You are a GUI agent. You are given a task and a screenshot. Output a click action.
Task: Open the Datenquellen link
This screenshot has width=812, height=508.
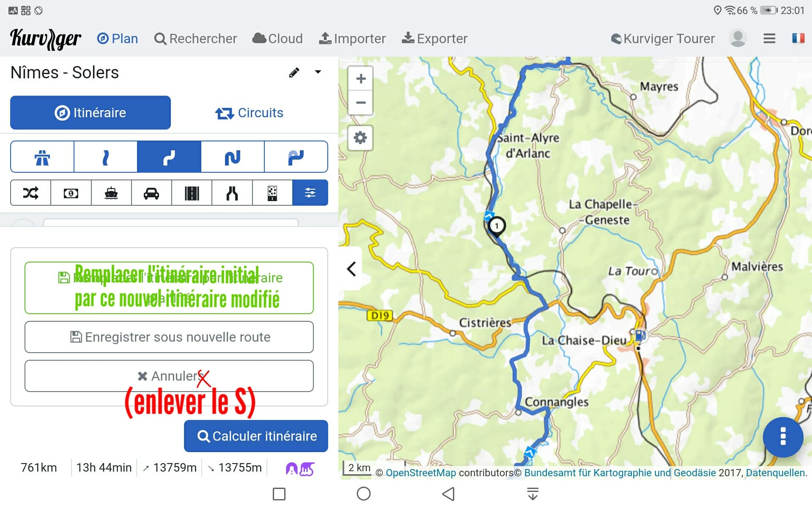tap(775, 472)
